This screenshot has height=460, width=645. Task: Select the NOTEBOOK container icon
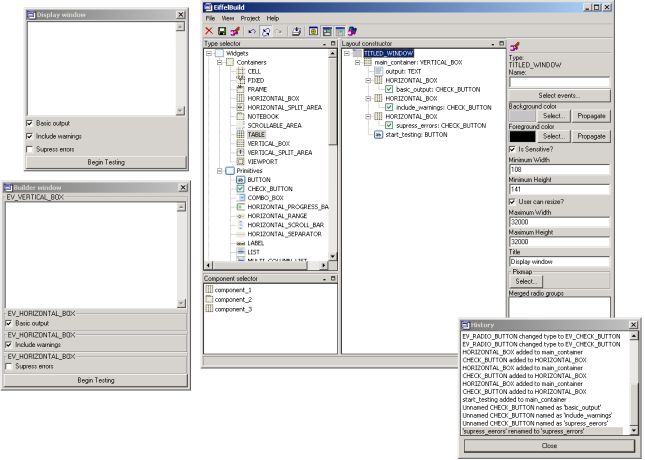click(x=241, y=116)
